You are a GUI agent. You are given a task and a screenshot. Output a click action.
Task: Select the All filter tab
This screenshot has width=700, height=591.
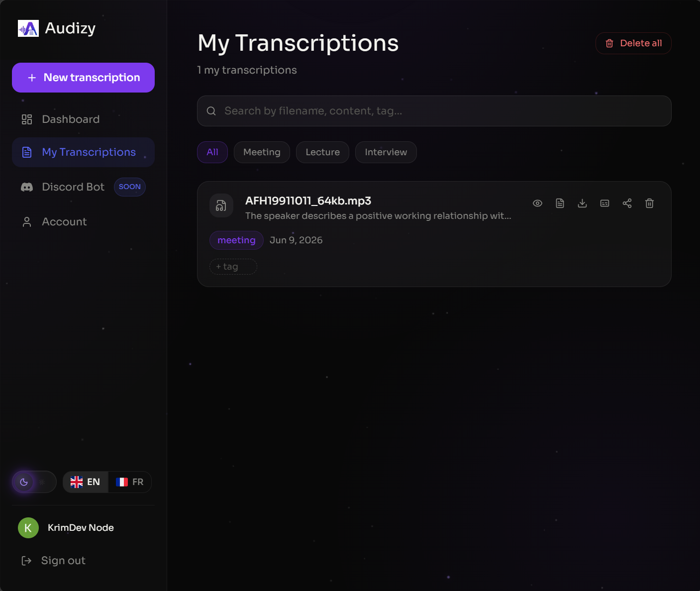pos(212,152)
